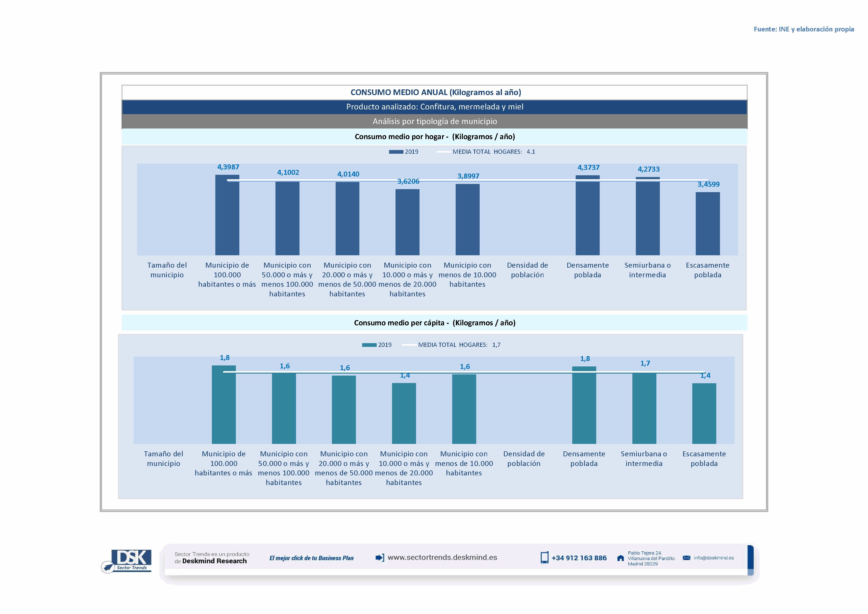The width and height of the screenshot is (868, 614).
Task: Click the mobile phone icon in footer
Action: [x=544, y=558]
